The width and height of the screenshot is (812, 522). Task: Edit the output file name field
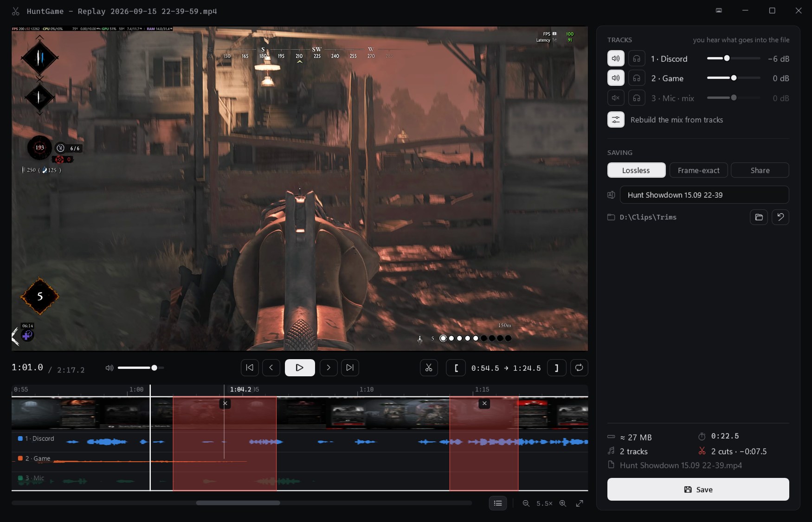704,195
